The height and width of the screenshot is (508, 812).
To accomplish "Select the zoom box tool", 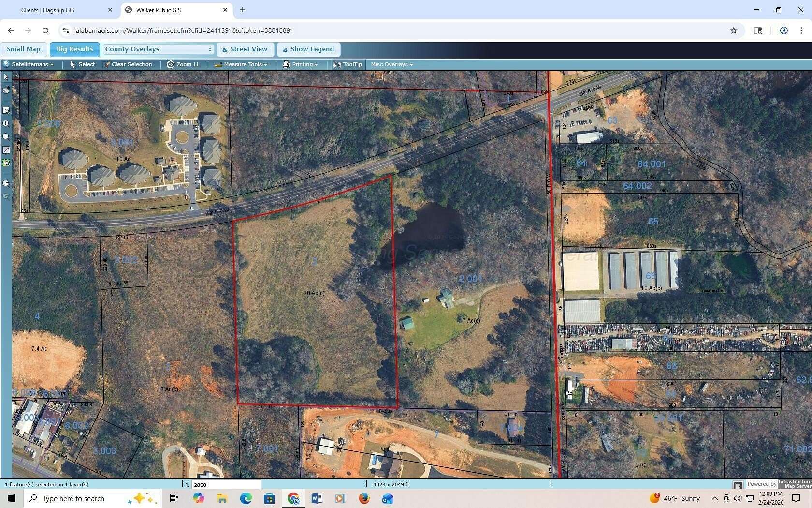I will [6, 110].
